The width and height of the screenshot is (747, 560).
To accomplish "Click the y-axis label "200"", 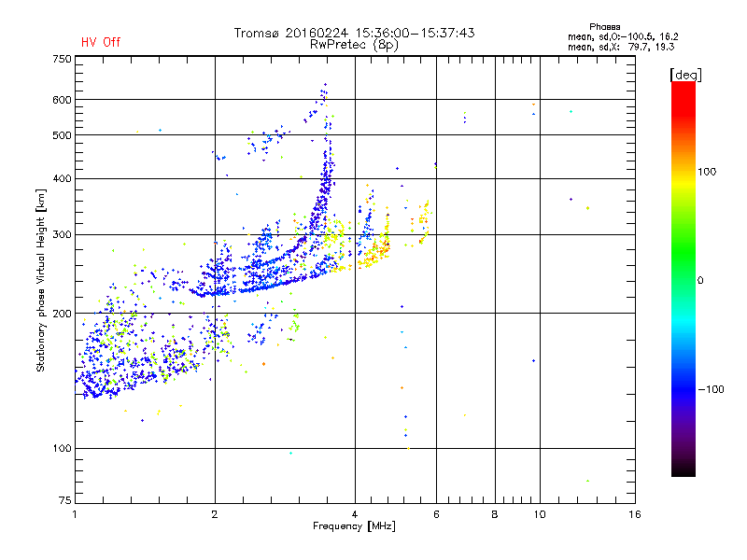I will pyautogui.click(x=62, y=314).
